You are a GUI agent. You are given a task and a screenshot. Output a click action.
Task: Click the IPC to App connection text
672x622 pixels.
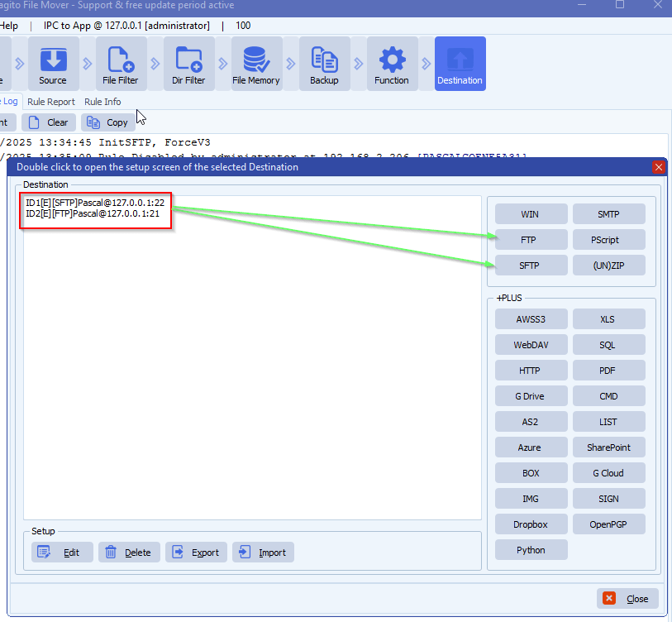[126, 26]
